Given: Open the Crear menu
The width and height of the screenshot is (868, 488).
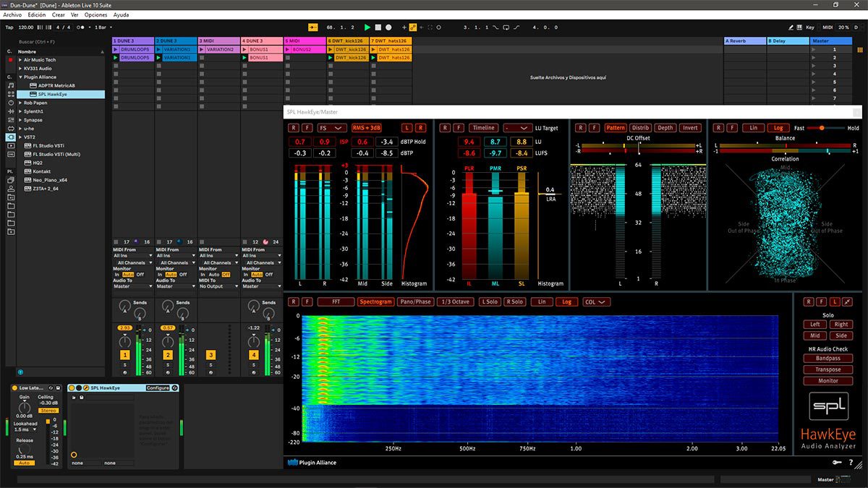Looking at the screenshot, I should (x=59, y=14).
